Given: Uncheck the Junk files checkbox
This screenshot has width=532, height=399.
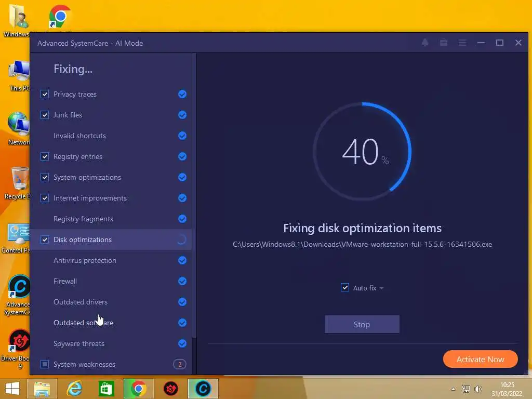Looking at the screenshot, I should (45, 115).
